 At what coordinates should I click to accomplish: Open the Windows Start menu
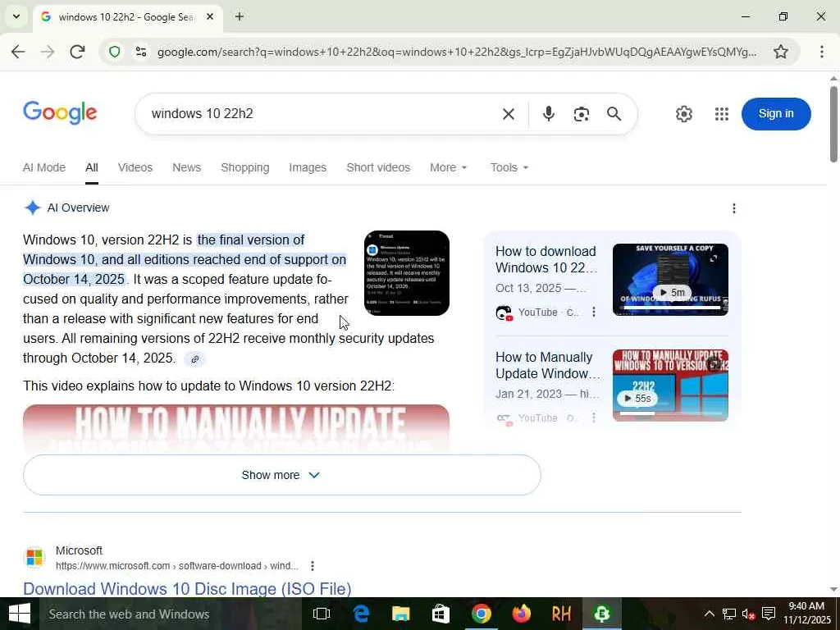pyautogui.click(x=20, y=614)
